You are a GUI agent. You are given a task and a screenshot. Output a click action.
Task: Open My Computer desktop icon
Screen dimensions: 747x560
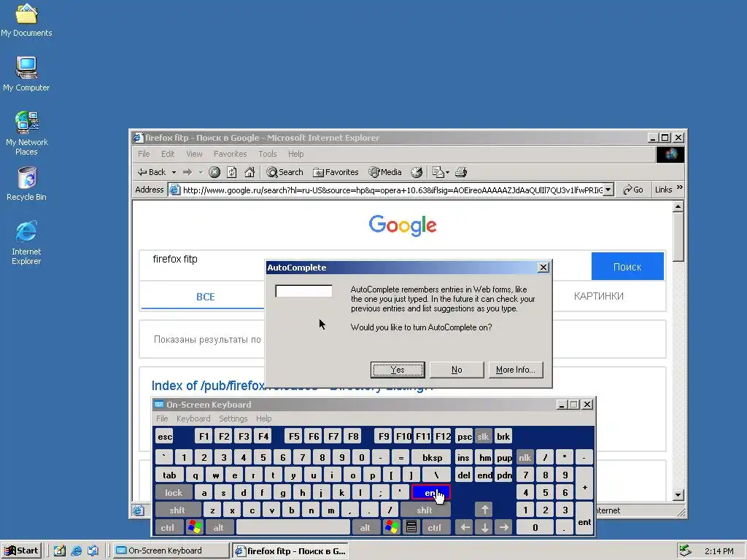pos(26,74)
